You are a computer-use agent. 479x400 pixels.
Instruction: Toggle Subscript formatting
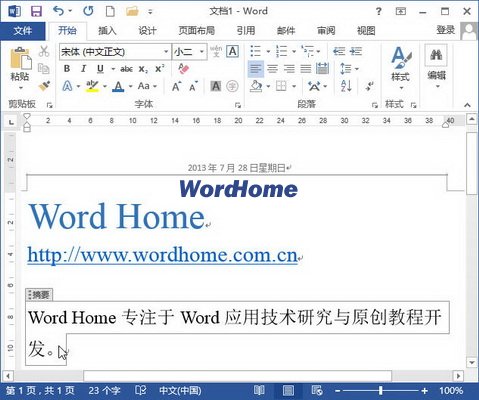143,69
